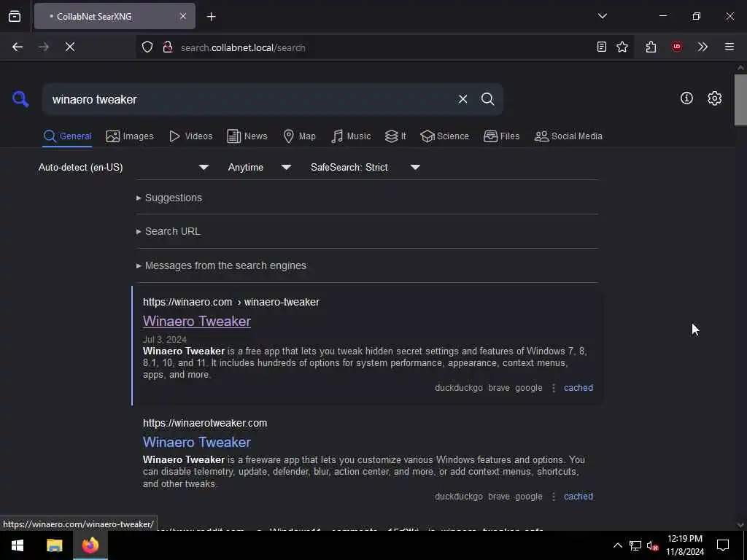The width and height of the screenshot is (747, 560).
Task: Switch to the Science tab
Action: (x=444, y=136)
